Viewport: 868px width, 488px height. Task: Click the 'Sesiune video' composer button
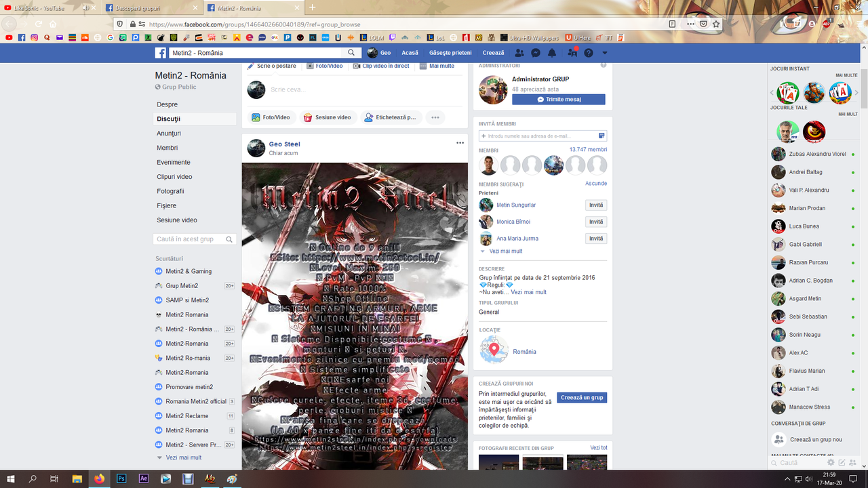point(327,117)
